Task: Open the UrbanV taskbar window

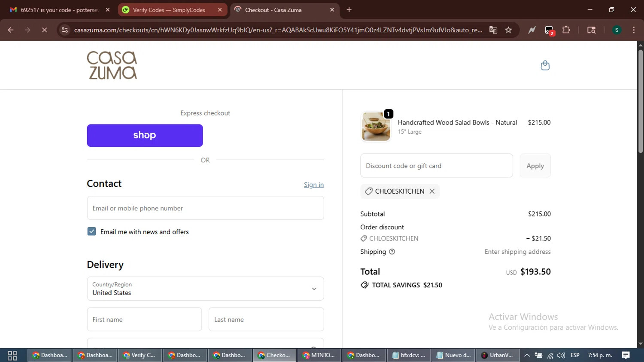Action: [x=498, y=356]
